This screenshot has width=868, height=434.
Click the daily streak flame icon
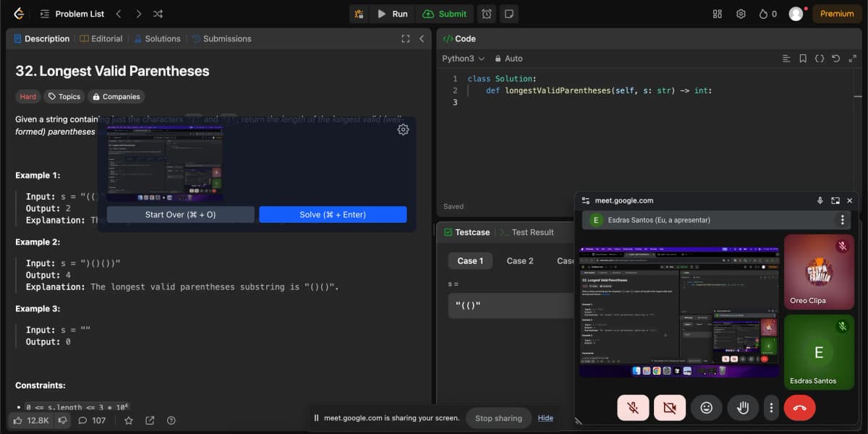click(x=764, y=13)
